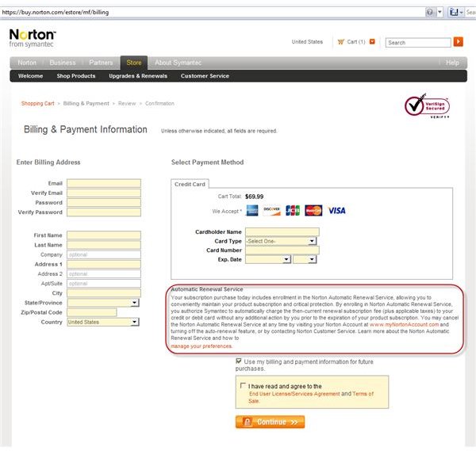Click the MasterCard logo

click(313, 211)
